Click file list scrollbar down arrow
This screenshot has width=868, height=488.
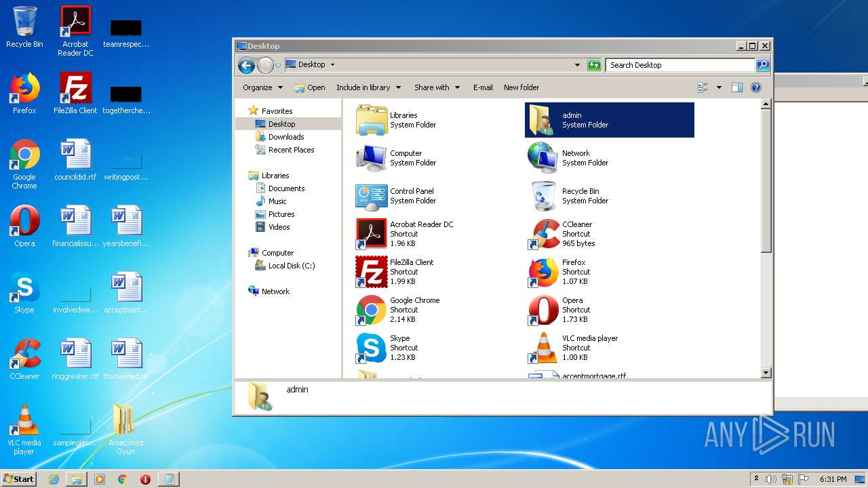coord(766,373)
